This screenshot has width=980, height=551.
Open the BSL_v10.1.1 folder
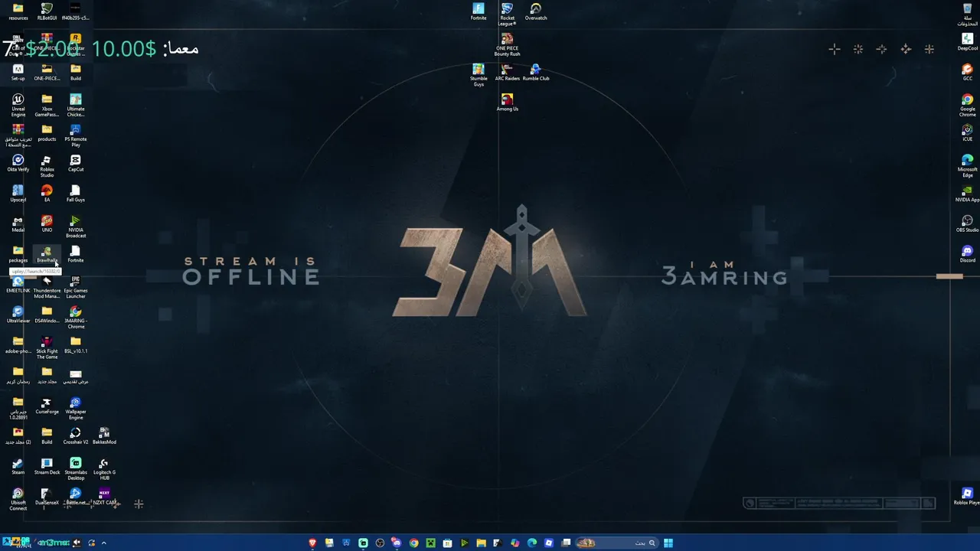pyautogui.click(x=76, y=344)
